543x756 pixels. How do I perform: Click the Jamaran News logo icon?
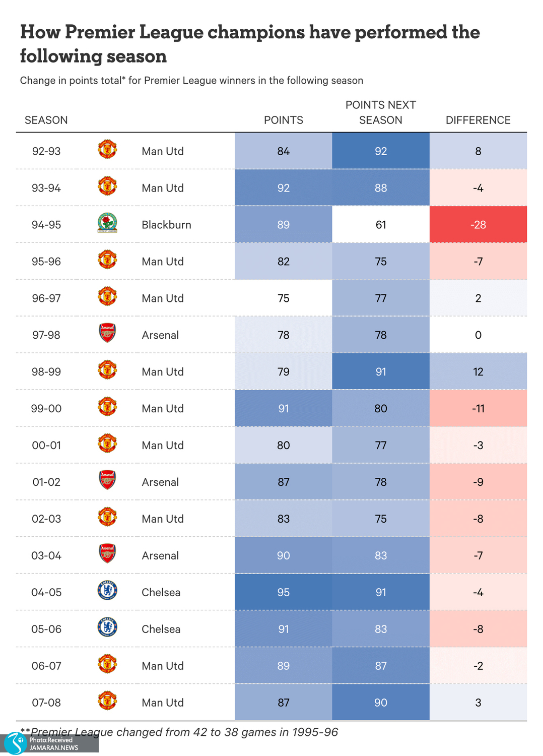coord(16,743)
